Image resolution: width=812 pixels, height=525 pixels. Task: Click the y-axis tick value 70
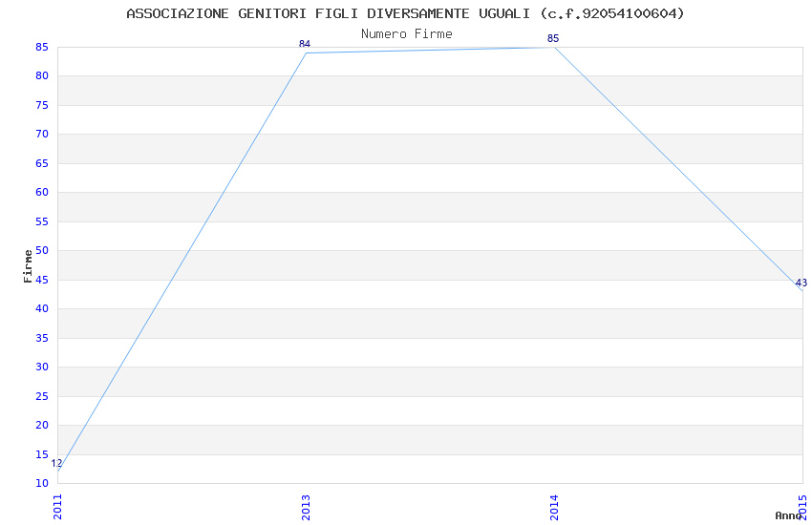tap(42, 135)
